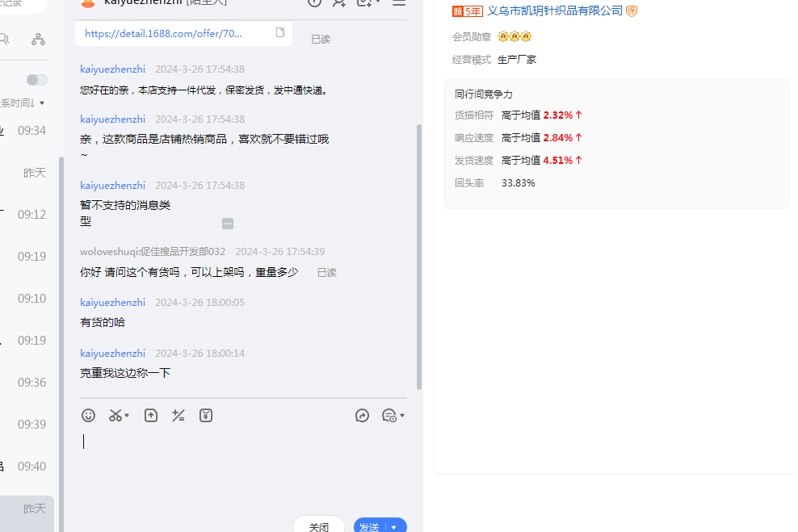
Task: Open the chat message history icon
Action: (x=389, y=416)
